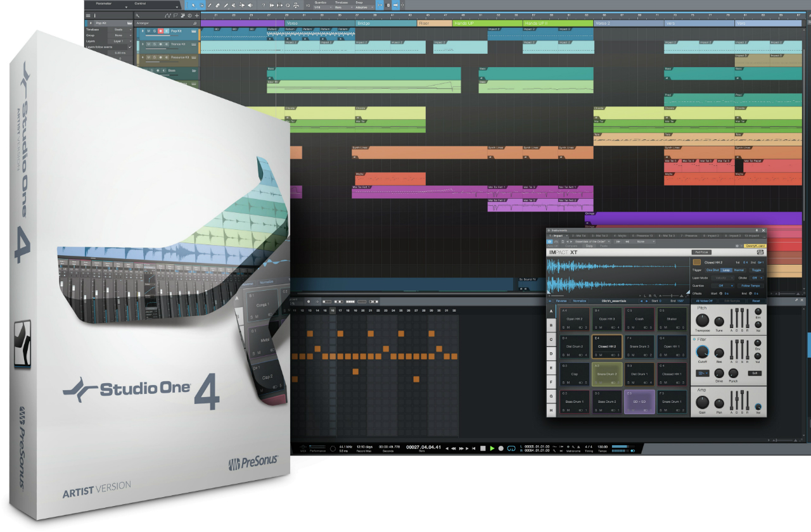Solo the Resource Kit track
This screenshot has width=811, height=532.
(155, 57)
